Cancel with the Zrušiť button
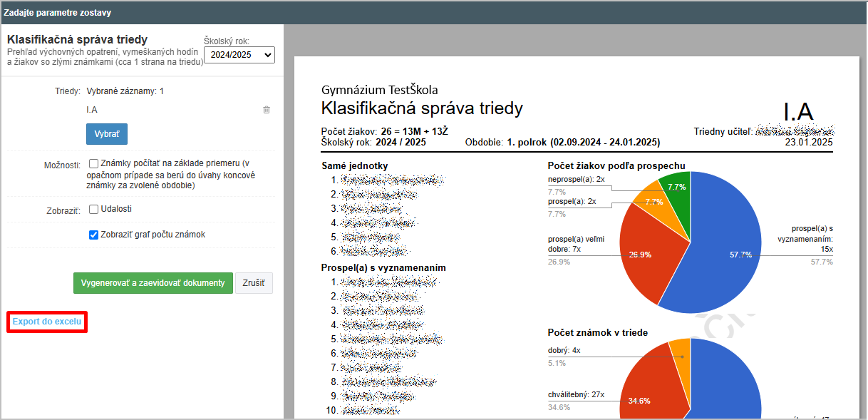The image size is (868, 420). 254,283
